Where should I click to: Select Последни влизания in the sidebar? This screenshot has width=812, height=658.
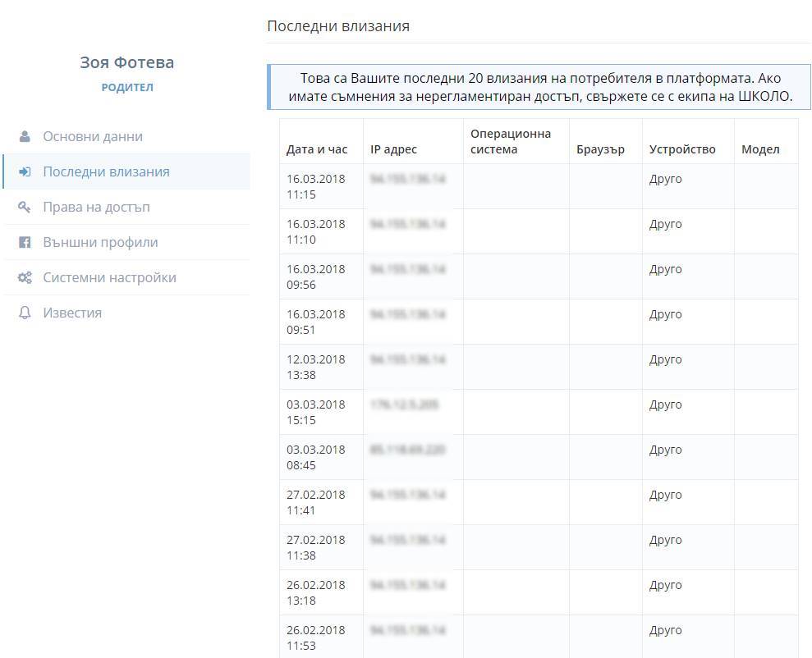pos(106,171)
